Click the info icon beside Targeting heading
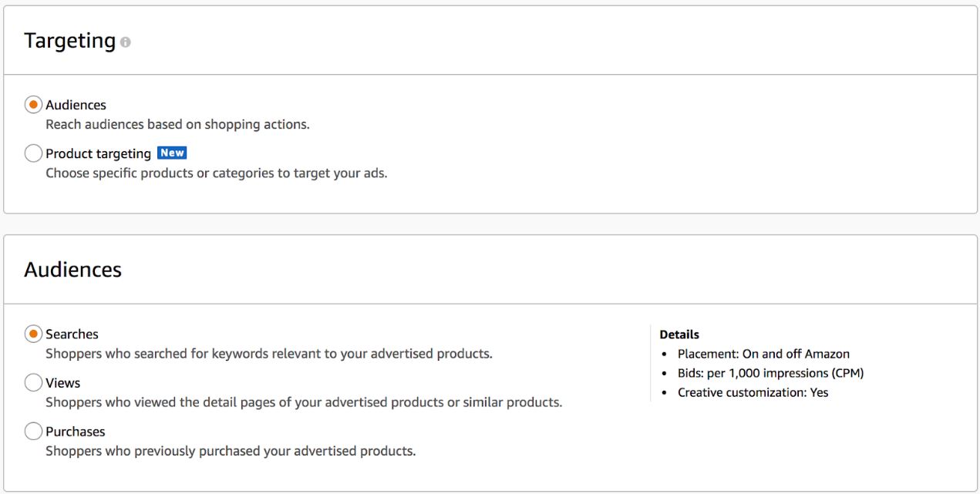Image resolution: width=980 pixels, height=494 pixels. (125, 42)
